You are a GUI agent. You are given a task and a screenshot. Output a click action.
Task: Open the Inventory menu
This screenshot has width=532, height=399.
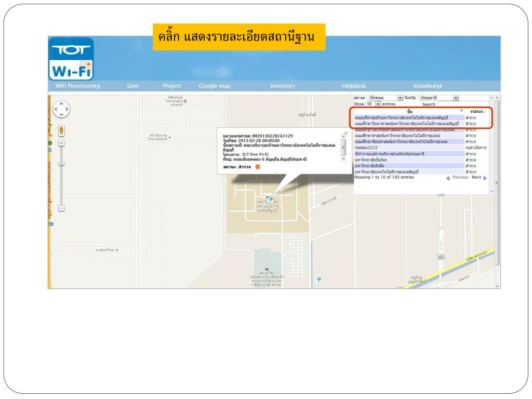tap(283, 86)
